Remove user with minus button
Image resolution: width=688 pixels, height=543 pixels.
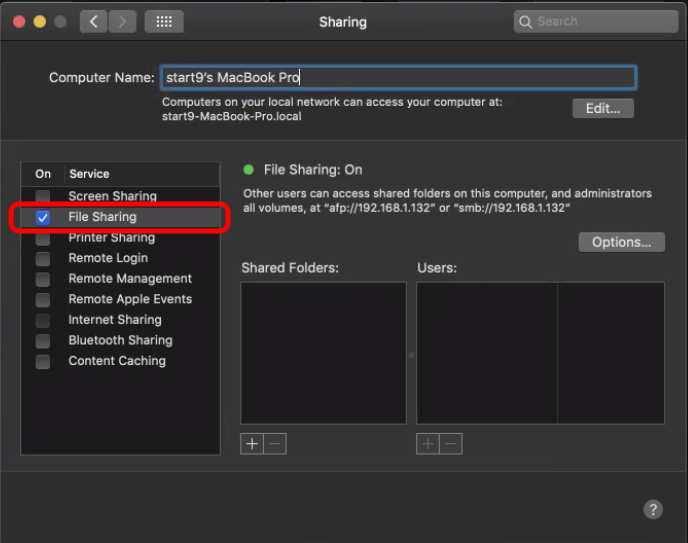(451, 444)
